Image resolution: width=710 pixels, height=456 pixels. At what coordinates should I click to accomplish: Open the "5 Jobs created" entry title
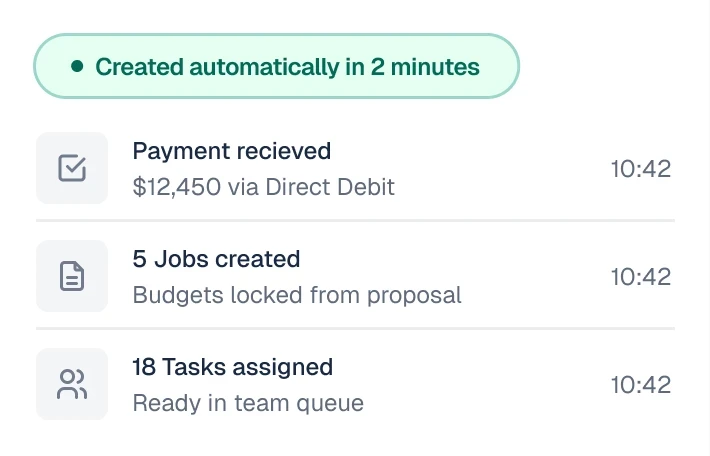pos(216,259)
